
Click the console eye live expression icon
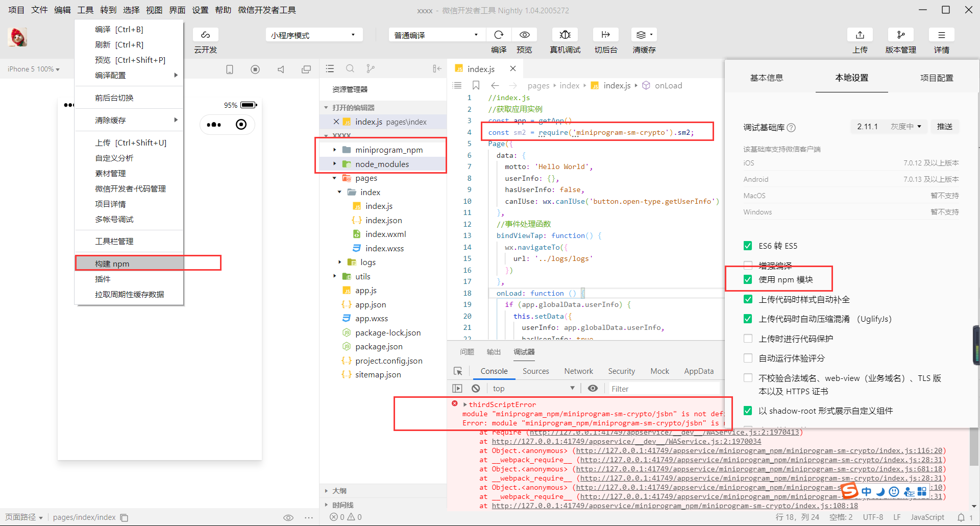point(593,389)
